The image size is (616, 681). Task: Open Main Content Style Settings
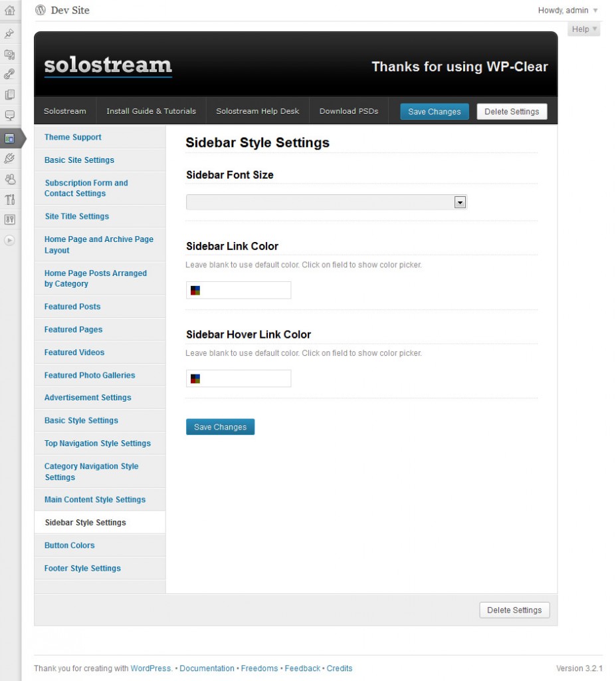coord(100,499)
